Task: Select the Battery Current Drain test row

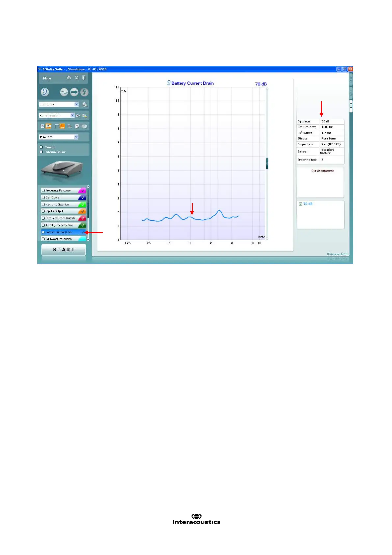Action: click(x=64, y=232)
